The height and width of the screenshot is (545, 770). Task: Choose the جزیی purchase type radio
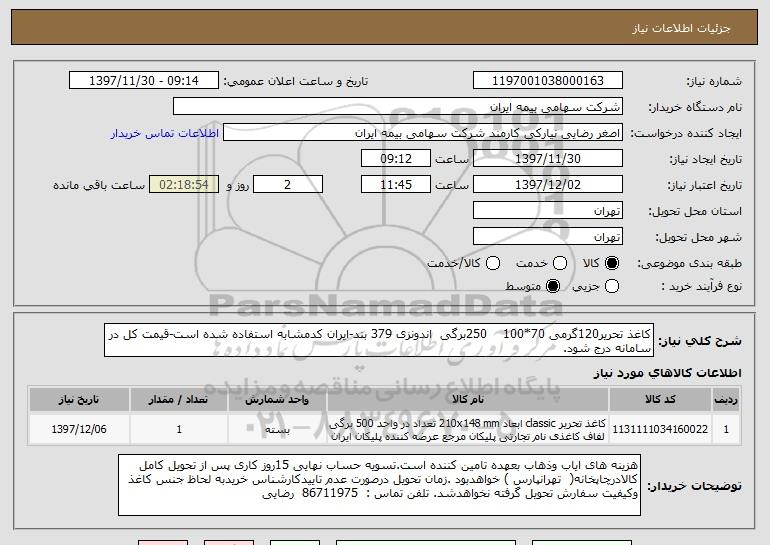[612, 286]
